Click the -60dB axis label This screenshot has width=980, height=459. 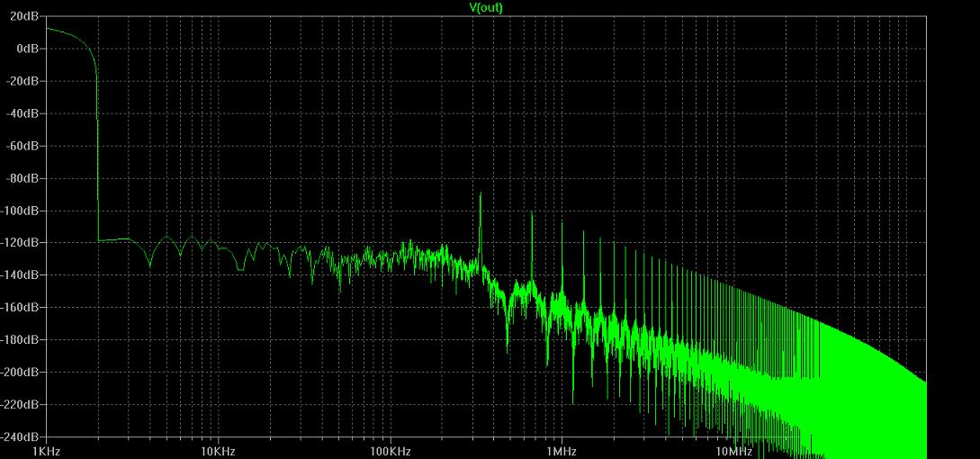(22, 146)
